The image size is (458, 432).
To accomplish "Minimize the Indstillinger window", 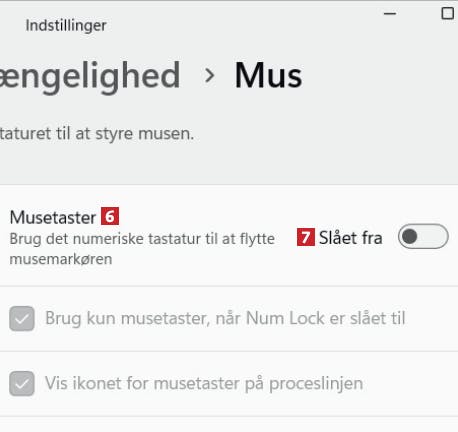I will [x=390, y=14].
